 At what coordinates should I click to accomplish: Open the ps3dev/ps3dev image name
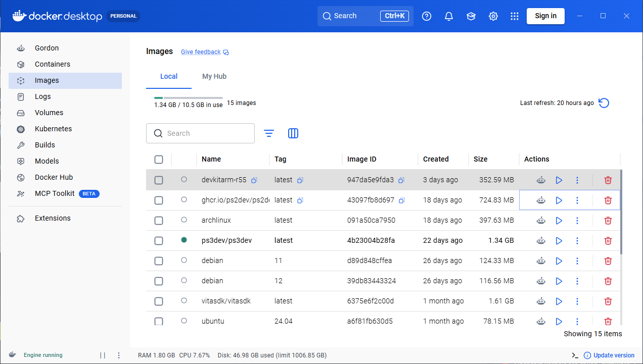tap(226, 240)
